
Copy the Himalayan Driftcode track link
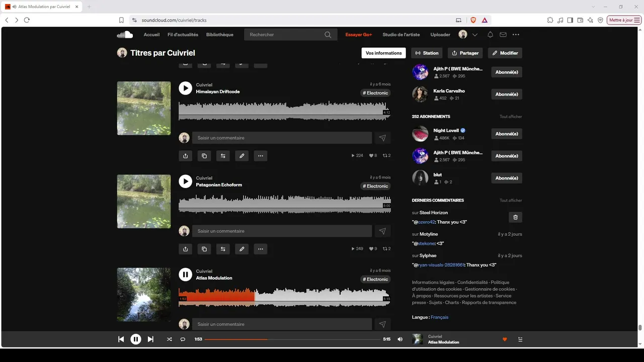204,156
